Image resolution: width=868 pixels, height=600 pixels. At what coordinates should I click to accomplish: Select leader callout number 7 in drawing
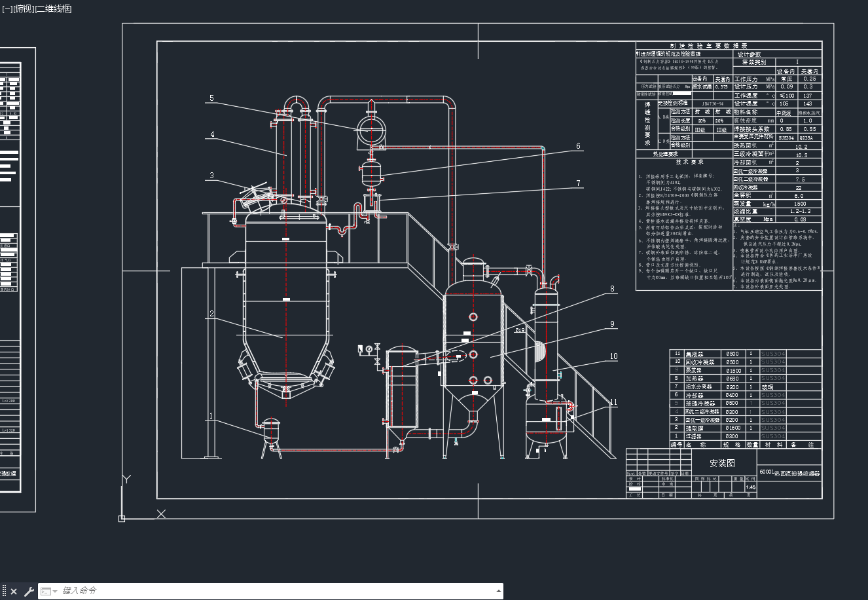coord(578,183)
